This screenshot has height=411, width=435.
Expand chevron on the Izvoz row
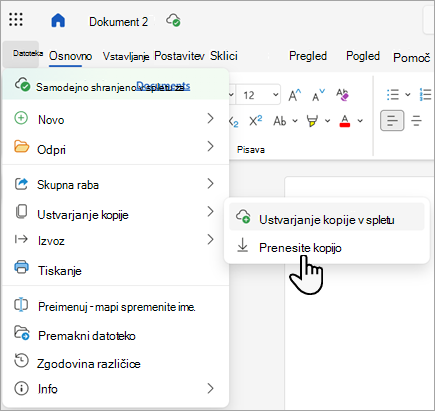point(210,239)
